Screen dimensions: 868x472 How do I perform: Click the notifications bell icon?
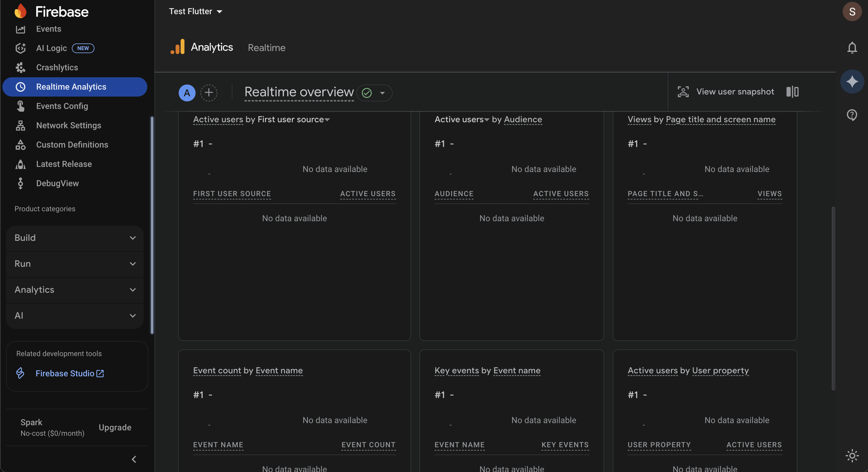(x=852, y=47)
